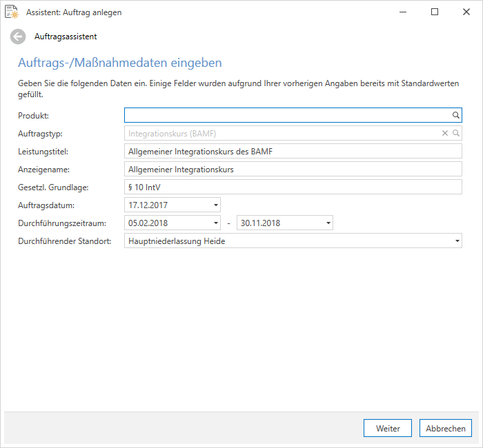Click the Gesetzl. Grundlage field
This screenshot has height=448, width=483.
[293, 187]
